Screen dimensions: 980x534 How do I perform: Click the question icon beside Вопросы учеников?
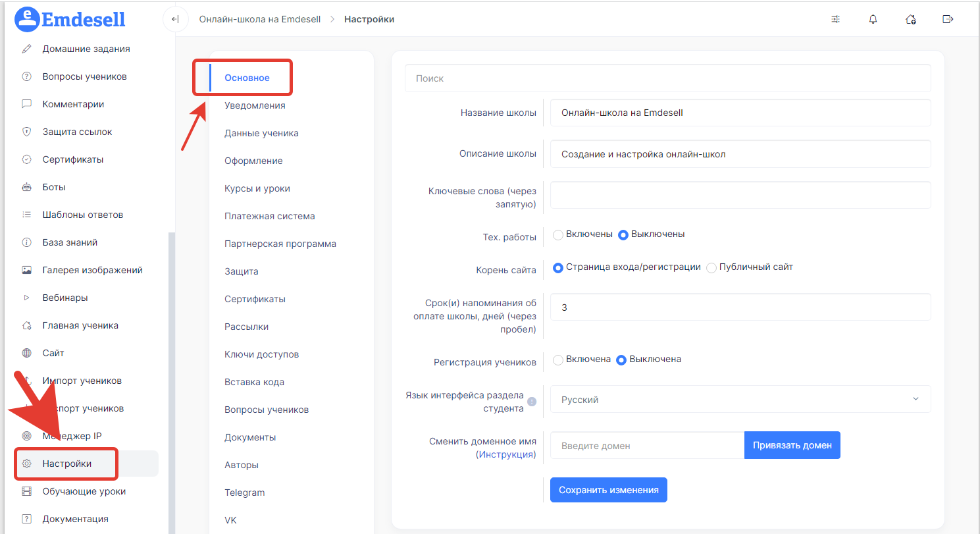tap(27, 76)
